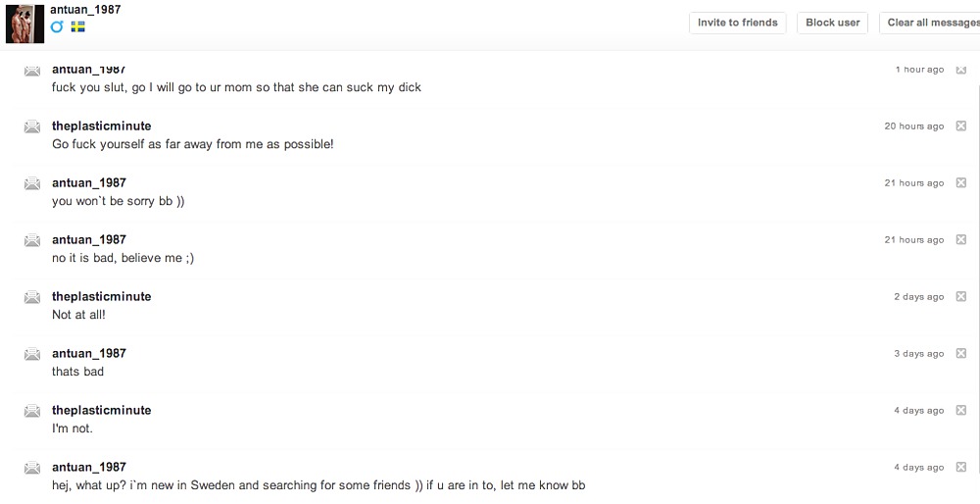Click envelope icon beside 'Go fuck yourself' message
This screenshot has height=504, width=980.
[x=32, y=126]
